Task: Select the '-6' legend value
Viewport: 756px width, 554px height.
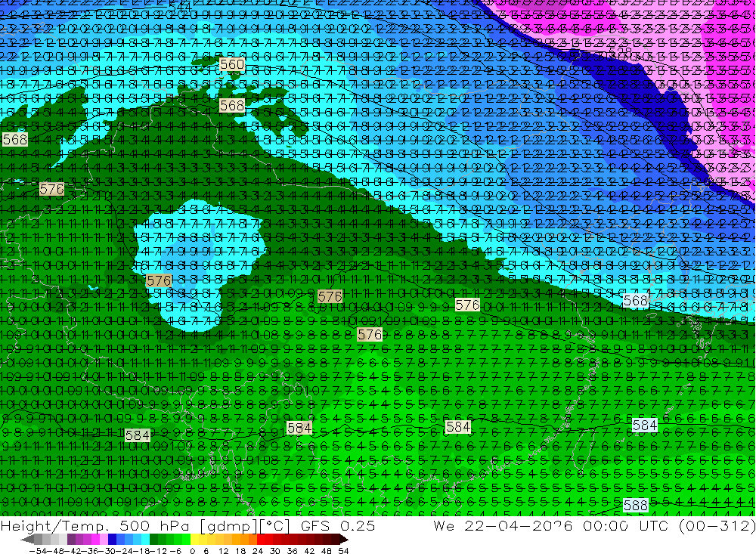Action: [175, 551]
